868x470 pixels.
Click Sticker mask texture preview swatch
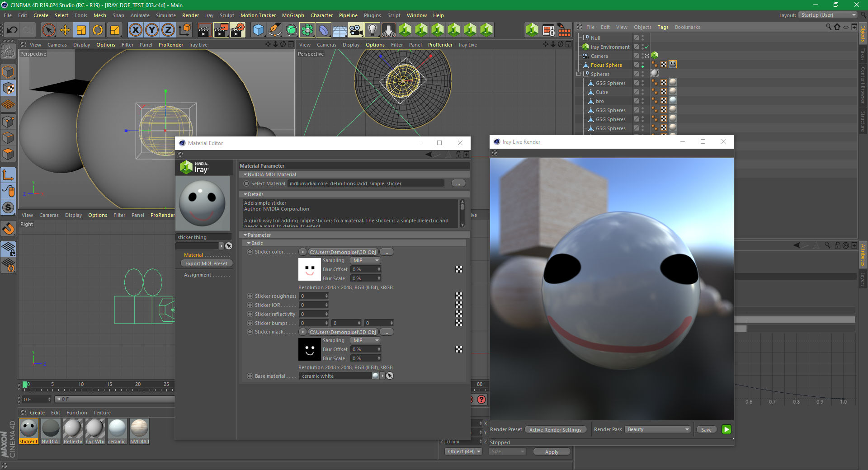pos(309,349)
